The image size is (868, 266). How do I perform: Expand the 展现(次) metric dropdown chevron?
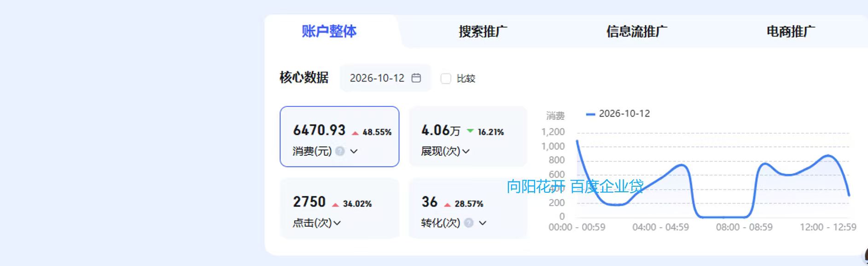(x=466, y=151)
